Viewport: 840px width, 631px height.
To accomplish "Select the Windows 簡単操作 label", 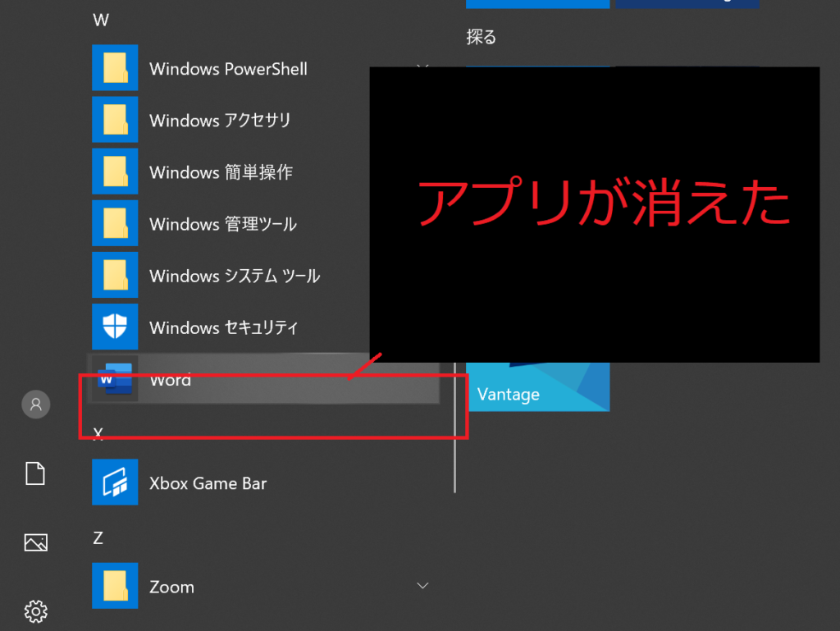I will [221, 172].
